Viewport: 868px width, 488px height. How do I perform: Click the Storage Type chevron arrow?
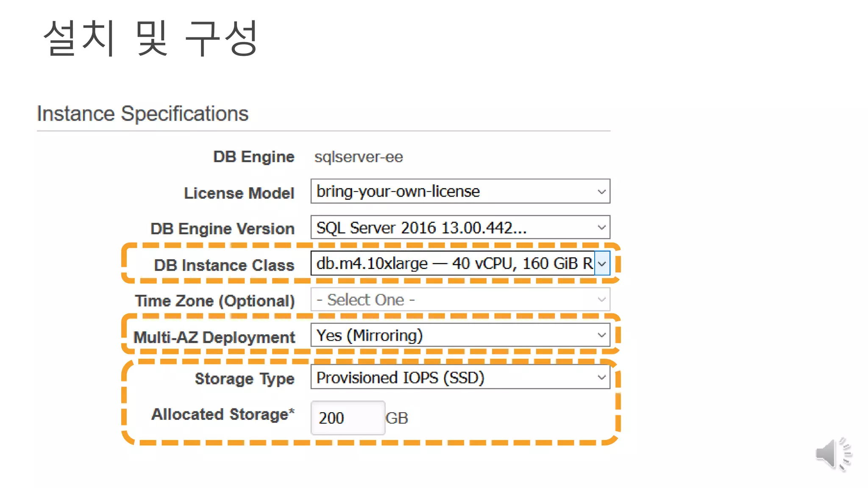click(601, 377)
